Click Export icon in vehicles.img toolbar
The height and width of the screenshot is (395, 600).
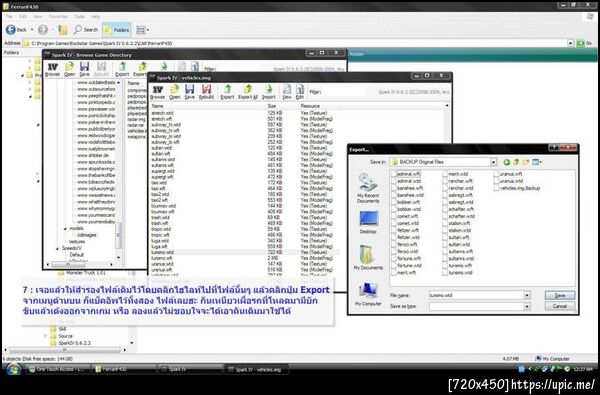pyautogui.click(x=227, y=92)
